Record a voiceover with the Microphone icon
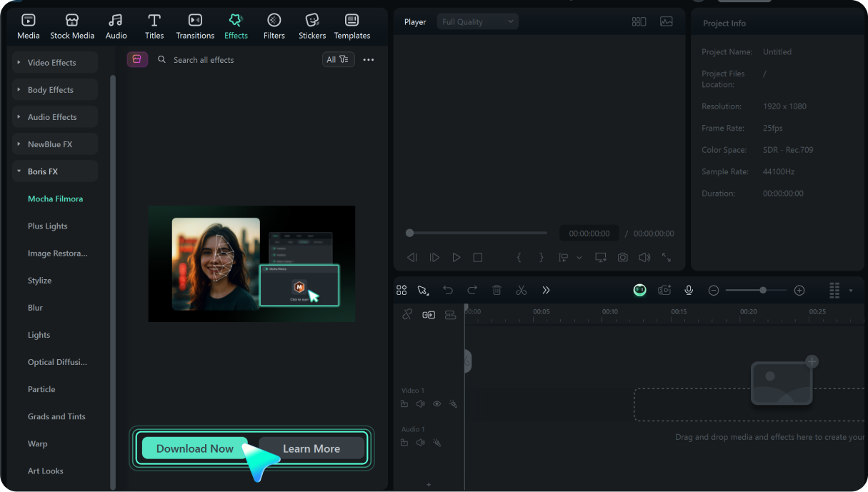 pos(688,290)
